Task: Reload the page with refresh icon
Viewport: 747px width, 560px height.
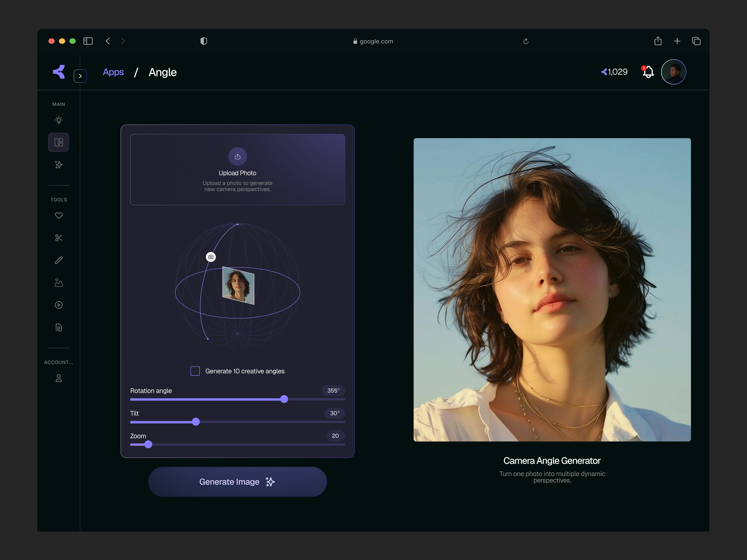Action: click(526, 41)
